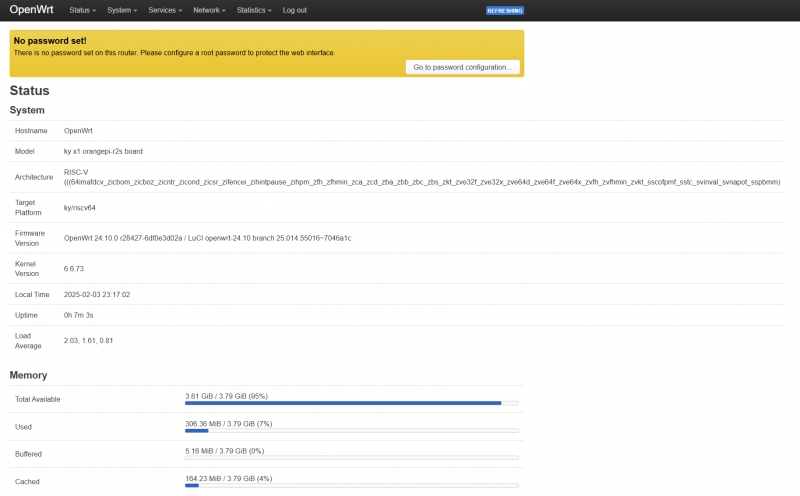
Task: Select Log out in navigation bar
Action: pyautogui.click(x=295, y=10)
